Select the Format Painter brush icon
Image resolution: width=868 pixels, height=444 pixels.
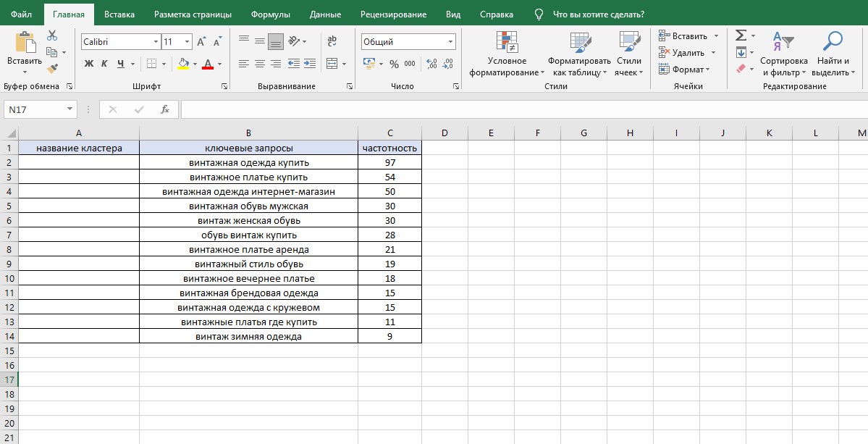(52, 69)
